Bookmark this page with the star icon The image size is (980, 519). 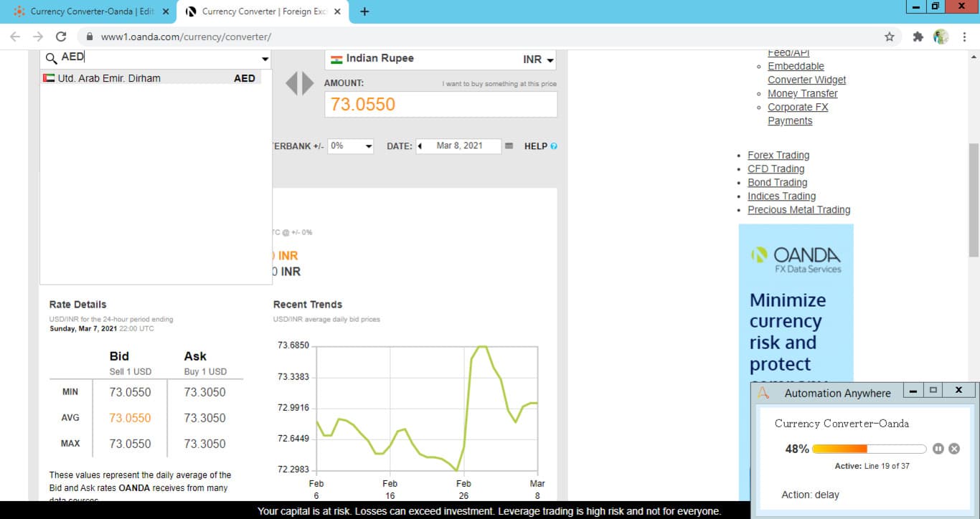[x=890, y=37]
